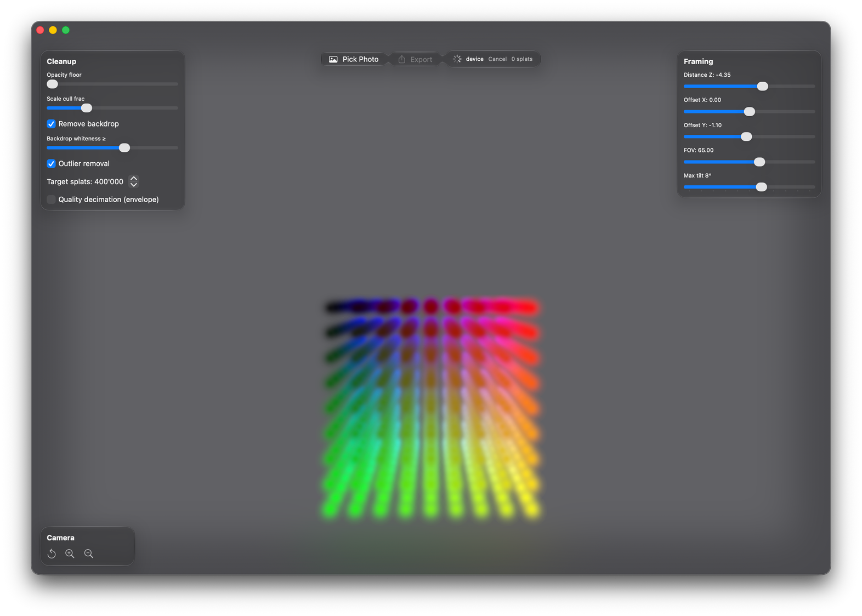
Task: Click the Offset X slider knob
Action: pyautogui.click(x=750, y=112)
